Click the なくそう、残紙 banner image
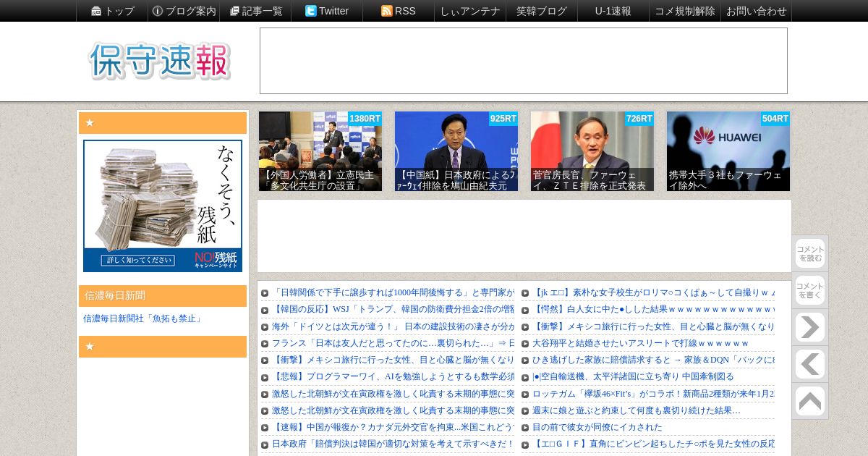The image size is (868, 456). coord(163,206)
